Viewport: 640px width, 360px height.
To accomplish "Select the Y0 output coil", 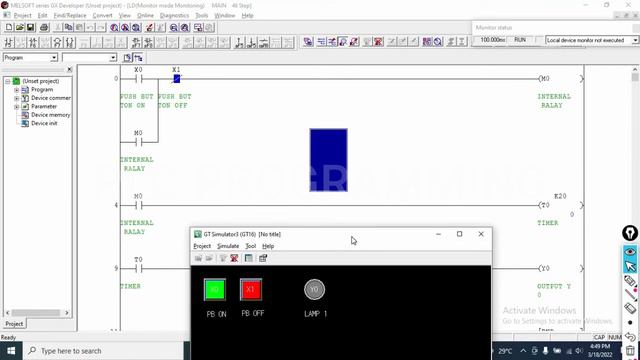I will click(x=544, y=269).
